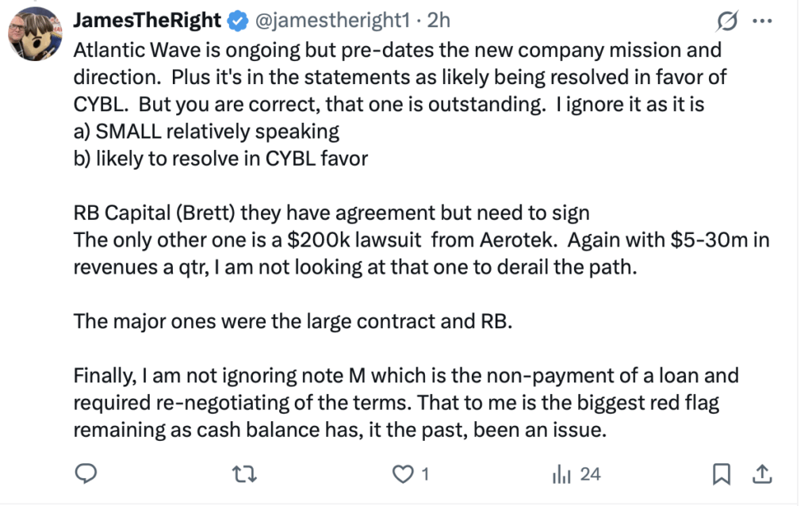Share the tweet via the upload arrow
Image resolution: width=812 pixels, height=506 pixels.
[762, 474]
